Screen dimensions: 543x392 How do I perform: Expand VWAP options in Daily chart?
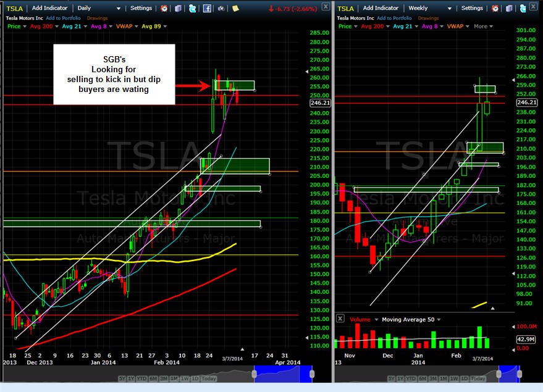[x=136, y=27]
